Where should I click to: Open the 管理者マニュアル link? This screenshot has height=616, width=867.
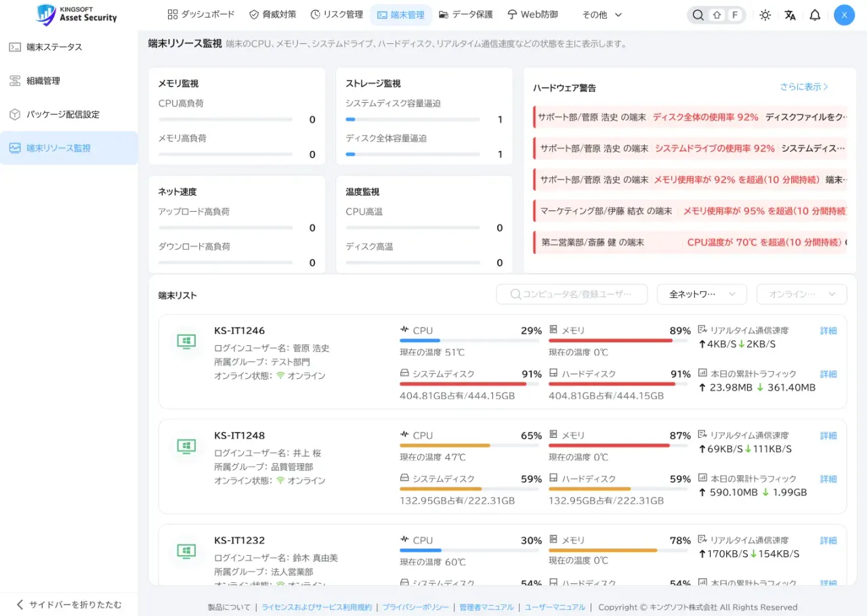pyautogui.click(x=486, y=607)
